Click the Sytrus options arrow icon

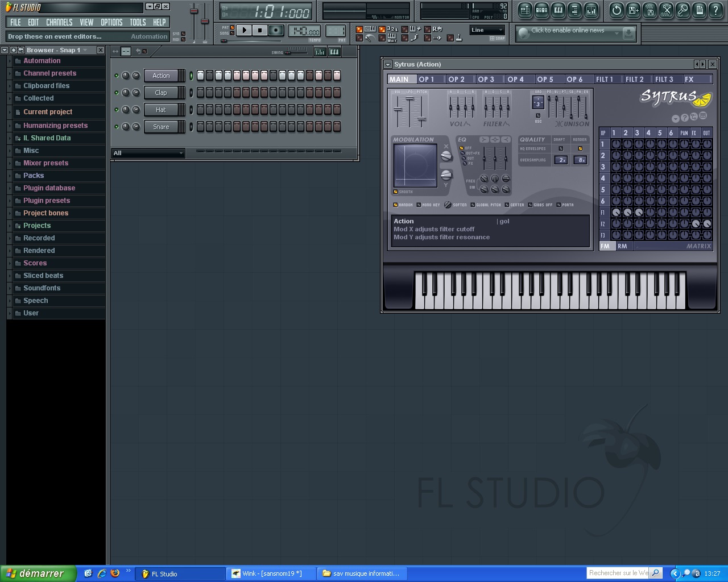(x=676, y=119)
